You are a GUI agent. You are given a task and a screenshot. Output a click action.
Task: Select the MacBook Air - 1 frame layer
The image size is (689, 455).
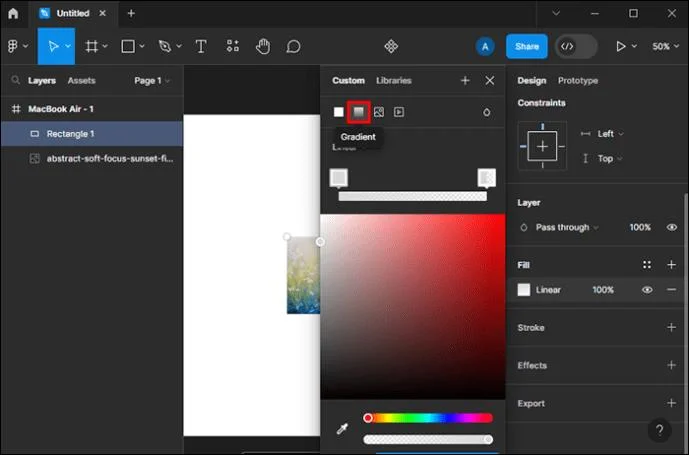92,109
